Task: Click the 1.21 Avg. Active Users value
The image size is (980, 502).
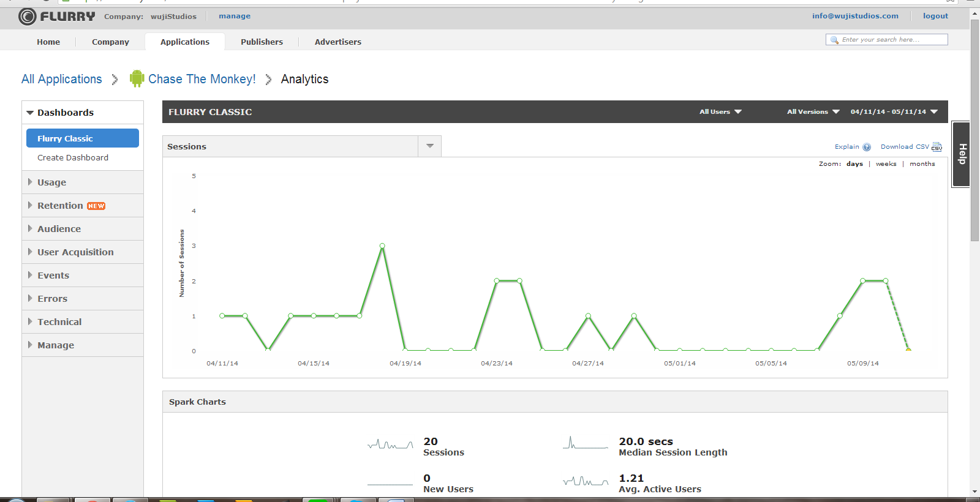Action: 631,478
